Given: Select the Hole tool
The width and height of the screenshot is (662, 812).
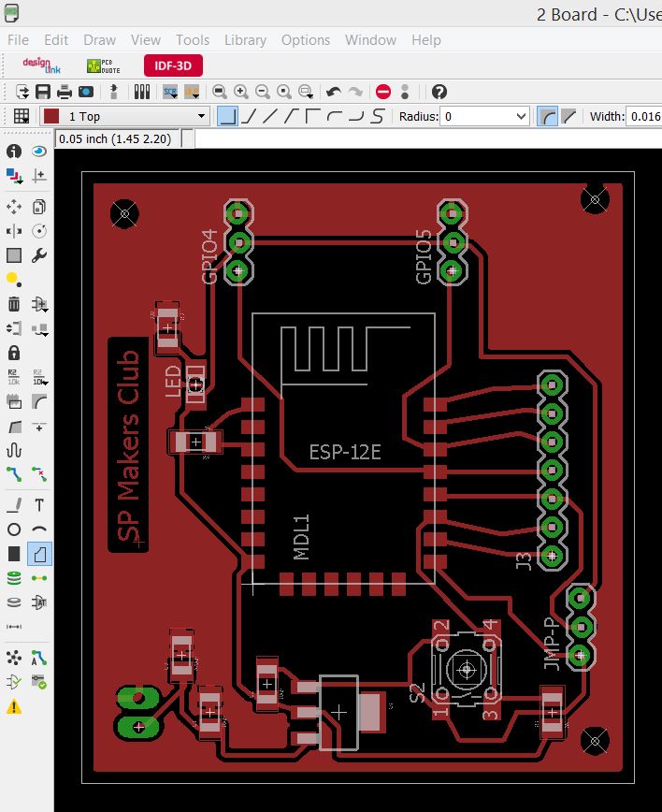Looking at the screenshot, I should (x=14, y=602).
